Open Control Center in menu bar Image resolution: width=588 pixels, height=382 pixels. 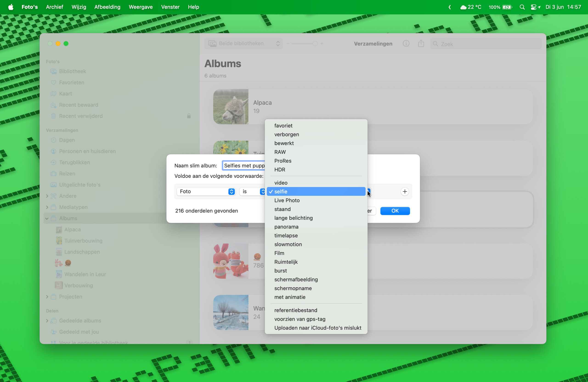coord(533,7)
